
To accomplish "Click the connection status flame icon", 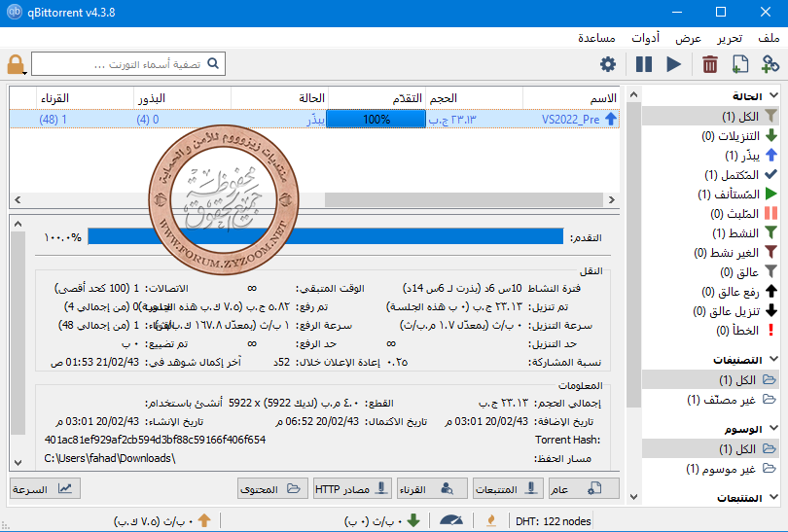I will tap(491, 521).
